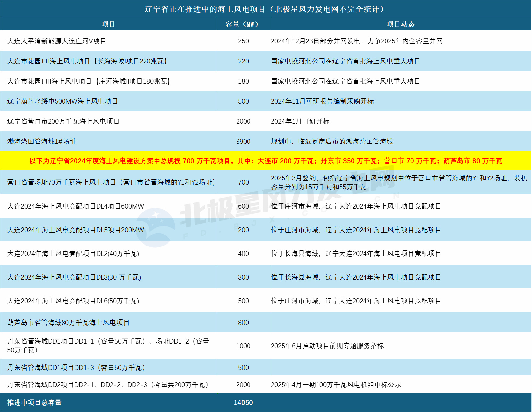Click the total capacity value 14050
Viewport: 532px width, 412px height.
click(243, 403)
